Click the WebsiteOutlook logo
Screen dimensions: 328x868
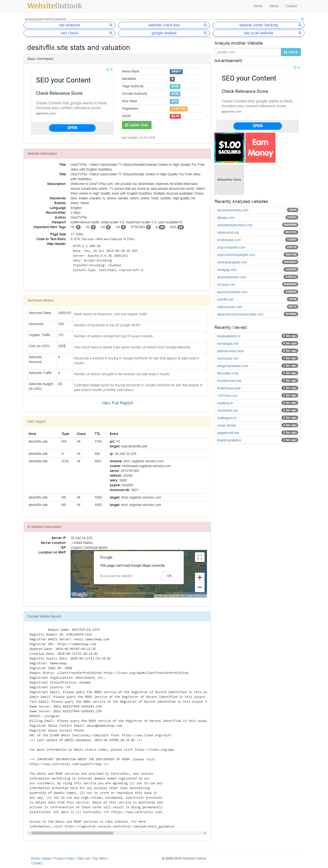(x=55, y=6)
